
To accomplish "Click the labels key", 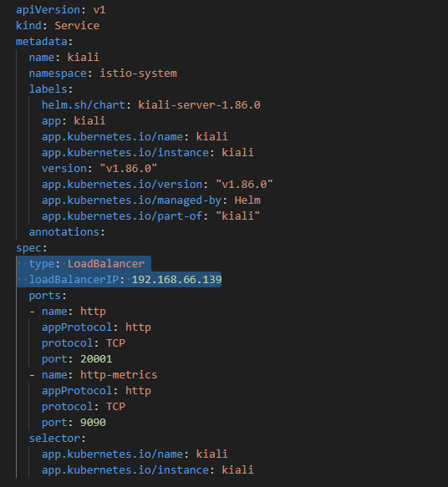I will 51,89.
